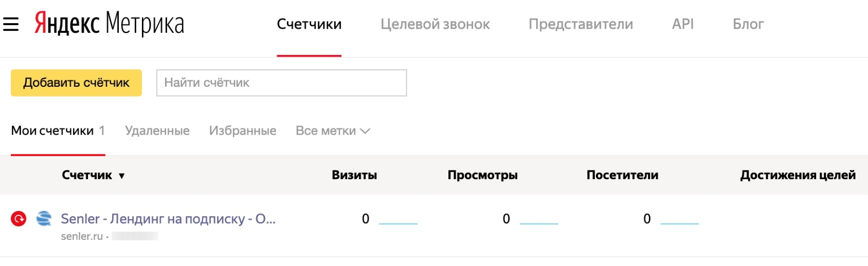Image resolution: width=868 pixels, height=266 pixels.
Task: Open the Блог link
Action: click(x=748, y=24)
